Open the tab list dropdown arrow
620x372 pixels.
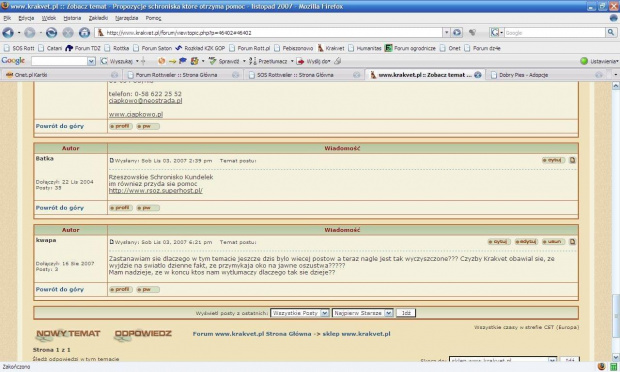615,75
